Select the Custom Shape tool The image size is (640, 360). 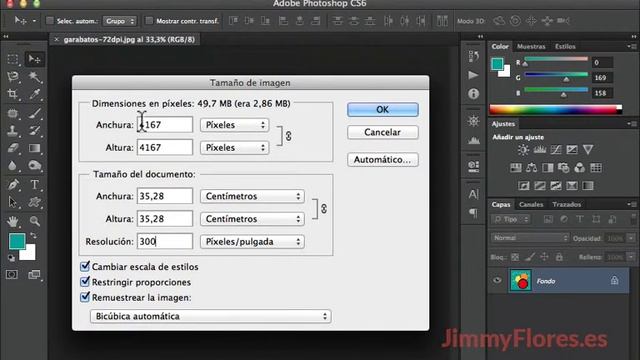click(34, 202)
